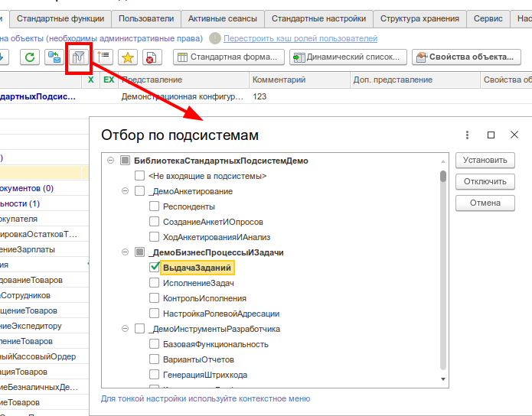The width and height of the screenshot is (532, 416).
Task: Check ГенерацияШтрихкода checkbox
Action: (x=154, y=374)
